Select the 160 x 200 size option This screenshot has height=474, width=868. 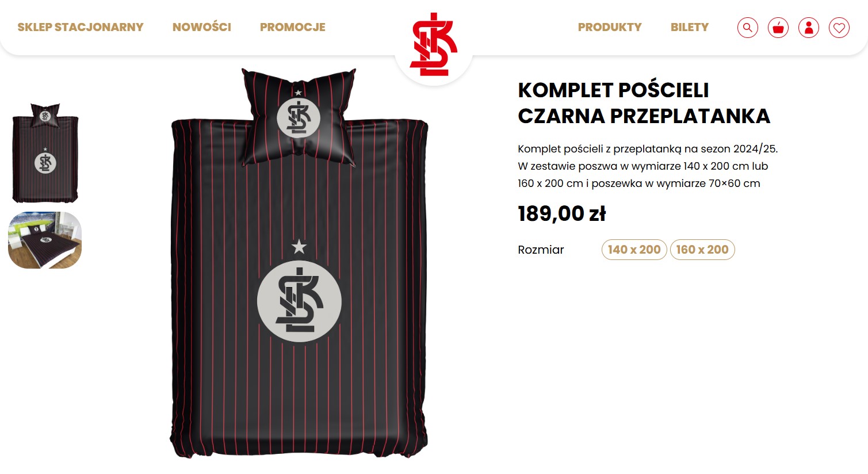pos(702,250)
